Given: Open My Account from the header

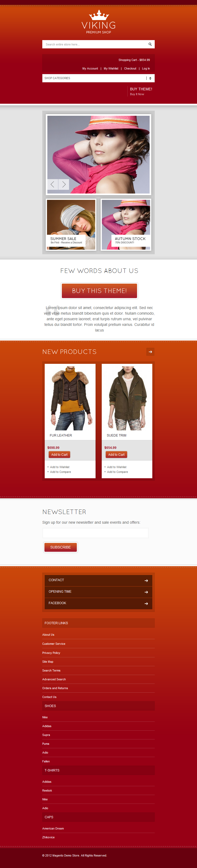Looking at the screenshot, I should [x=90, y=68].
